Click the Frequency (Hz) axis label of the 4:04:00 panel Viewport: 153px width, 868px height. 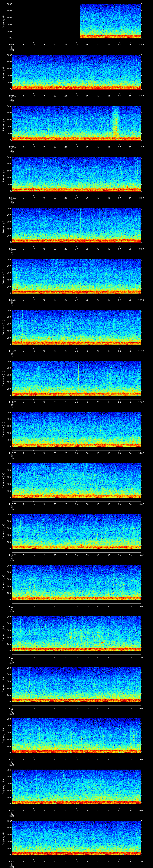(x=3, y=21)
